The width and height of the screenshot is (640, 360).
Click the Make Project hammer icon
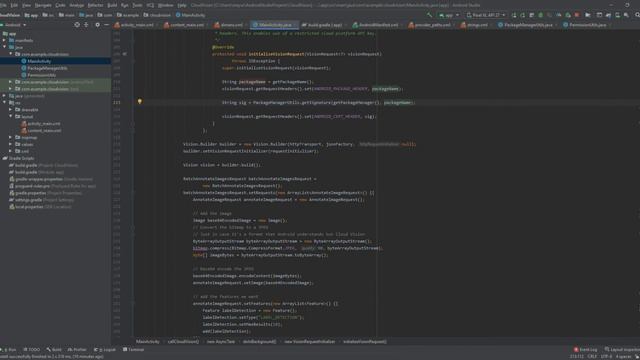coord(429,15)
